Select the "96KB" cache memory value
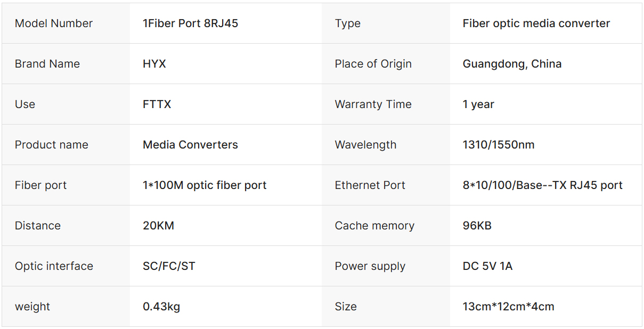 click(477, 226)
